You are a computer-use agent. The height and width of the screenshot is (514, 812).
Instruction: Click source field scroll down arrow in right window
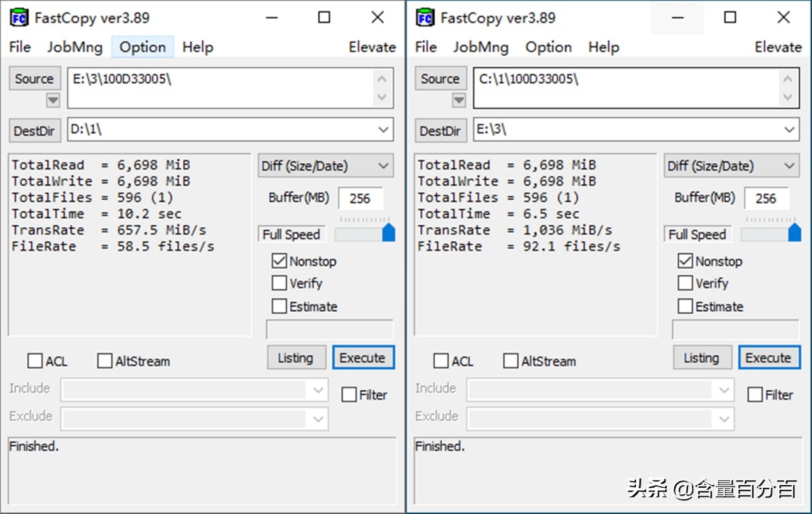788,97
